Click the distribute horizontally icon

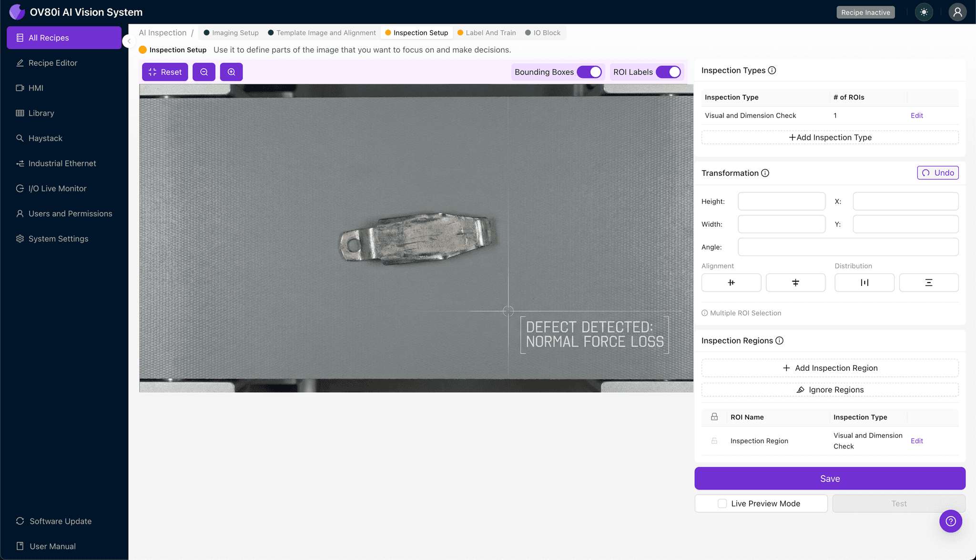point(864,283)
